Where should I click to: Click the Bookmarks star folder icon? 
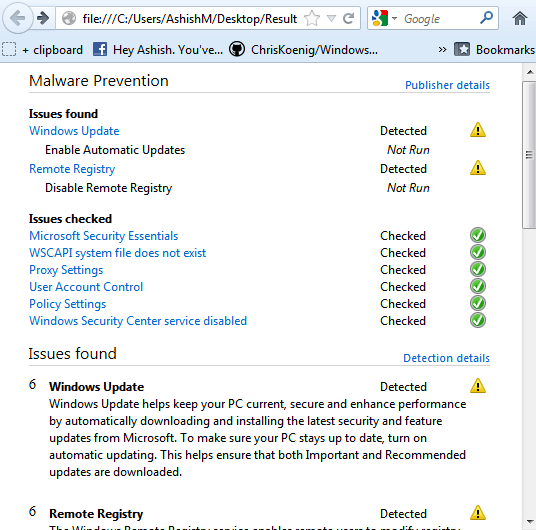461,50
